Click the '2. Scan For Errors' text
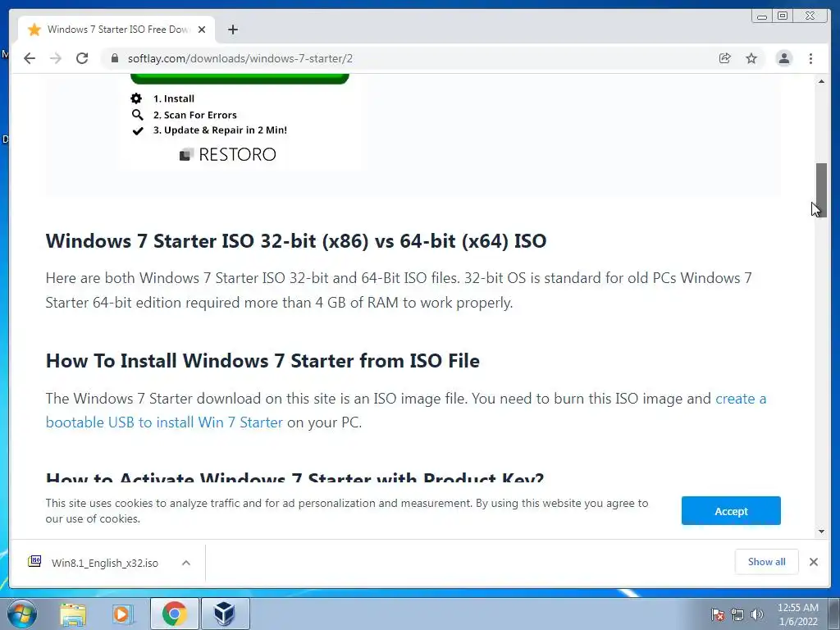The width and height of the screenshot is (840, 630). coord(194,115)
